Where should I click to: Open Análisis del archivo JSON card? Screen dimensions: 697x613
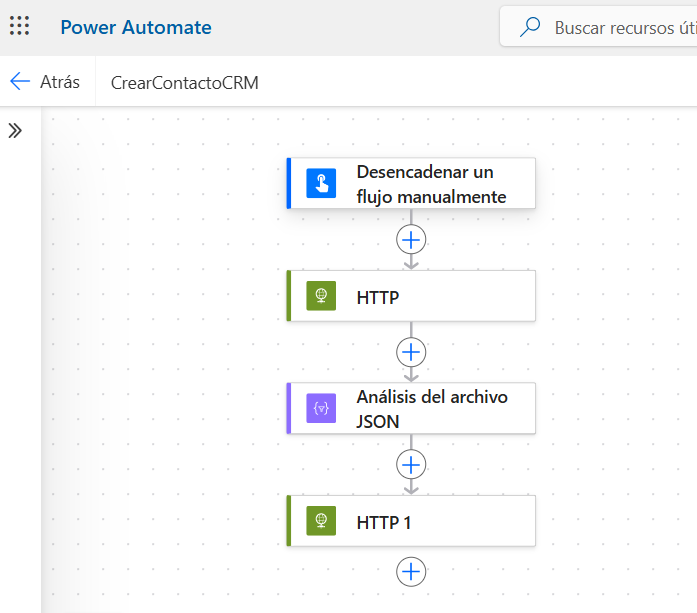(411, 408)
